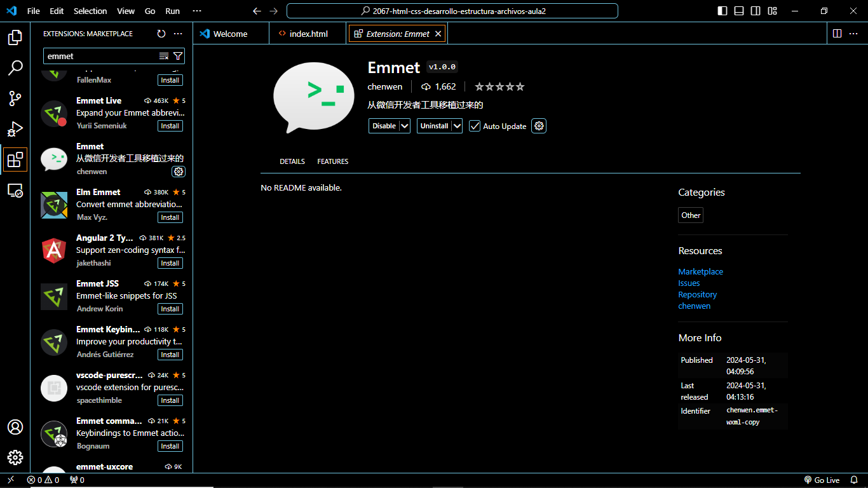Install the Emmet JSS extension

coord(170,309)
